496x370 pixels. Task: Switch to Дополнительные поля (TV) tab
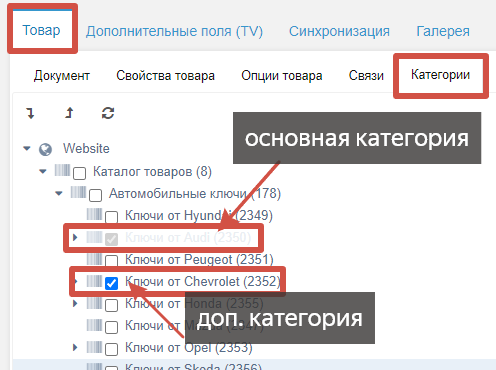[174, 31]
